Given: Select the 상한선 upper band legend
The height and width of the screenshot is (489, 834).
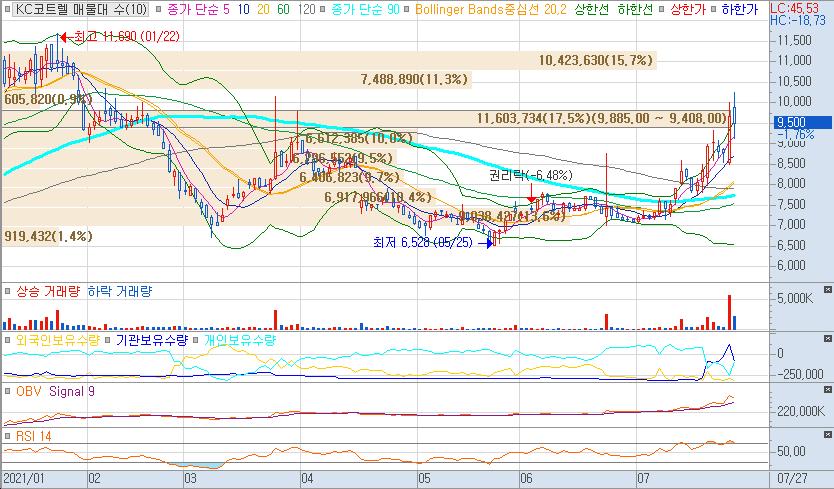Looking at the screenshot, I should pyautogui.click(x=591, y=9).
